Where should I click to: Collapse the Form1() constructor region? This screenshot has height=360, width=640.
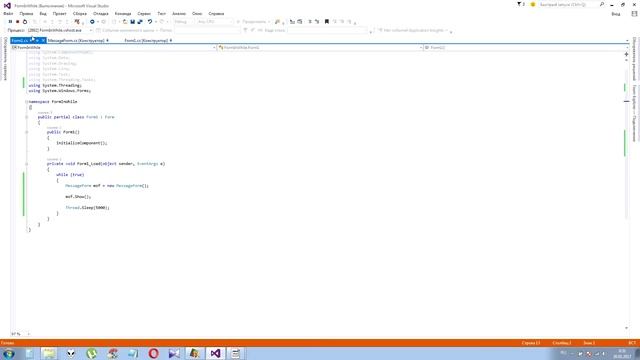(x=27, y=132)
